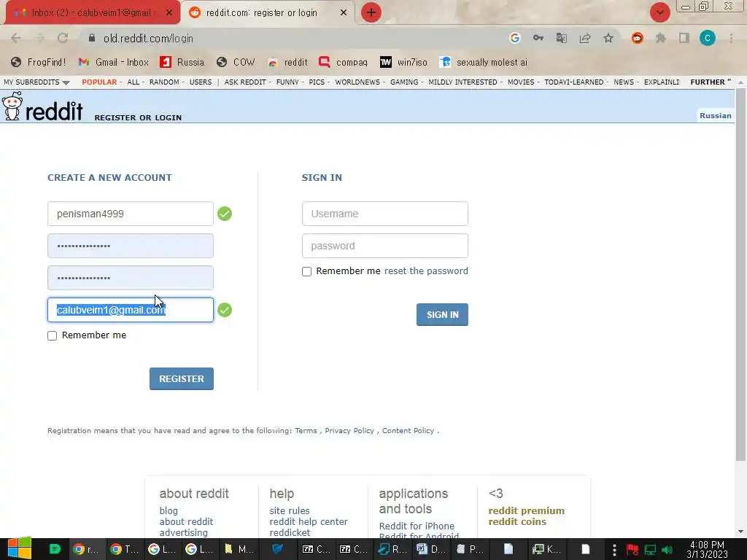Open the compaq bookmark

(343, 62)
